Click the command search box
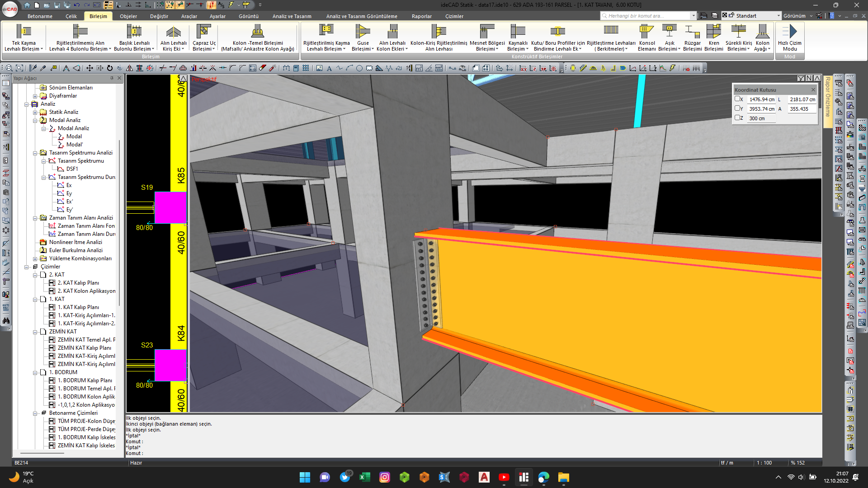This screenshot has width=868, height=488. (x=648, y=16)
